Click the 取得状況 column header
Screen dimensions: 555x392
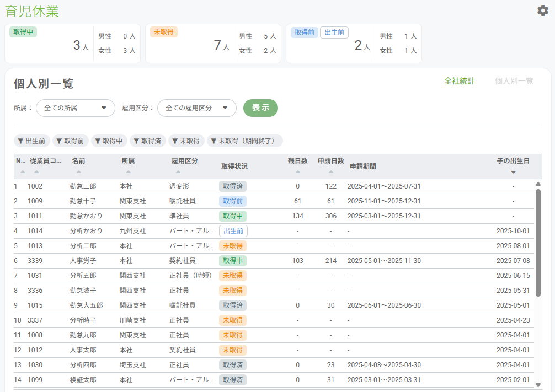(234, 167)
